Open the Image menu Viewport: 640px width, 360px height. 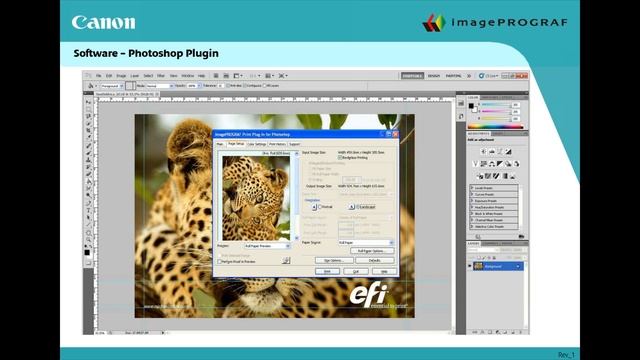pyautogui.click(x=121, y=76)
